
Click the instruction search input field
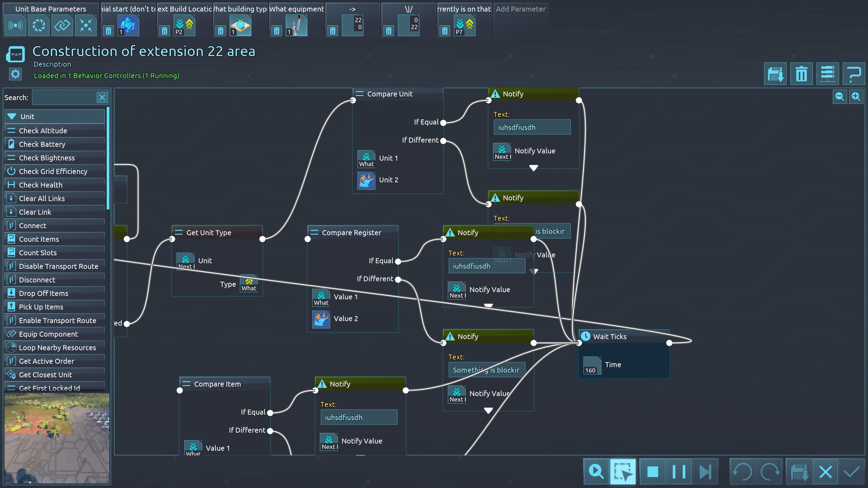(64, 98)
